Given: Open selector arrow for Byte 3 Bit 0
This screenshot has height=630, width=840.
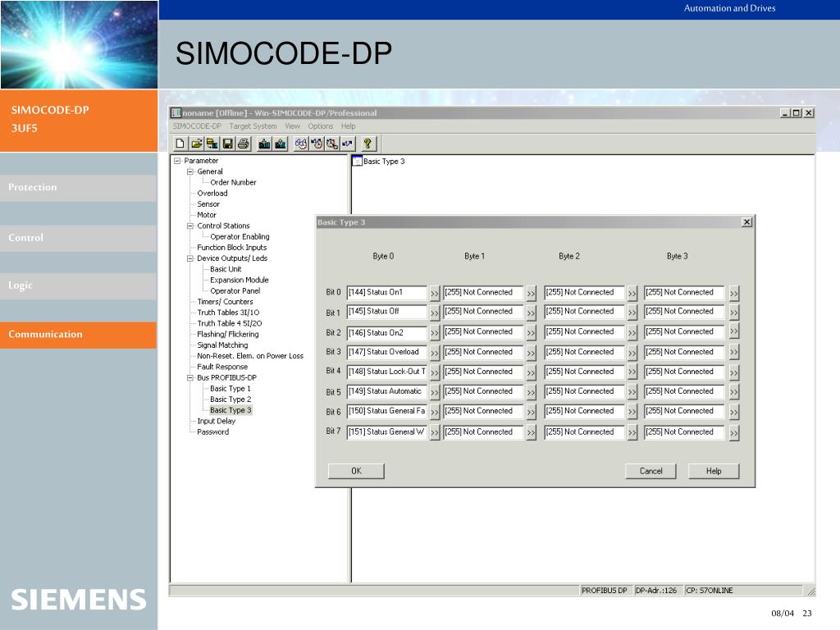Looking at the screenshot, I should pyautogui.click(x=734, y=294).
